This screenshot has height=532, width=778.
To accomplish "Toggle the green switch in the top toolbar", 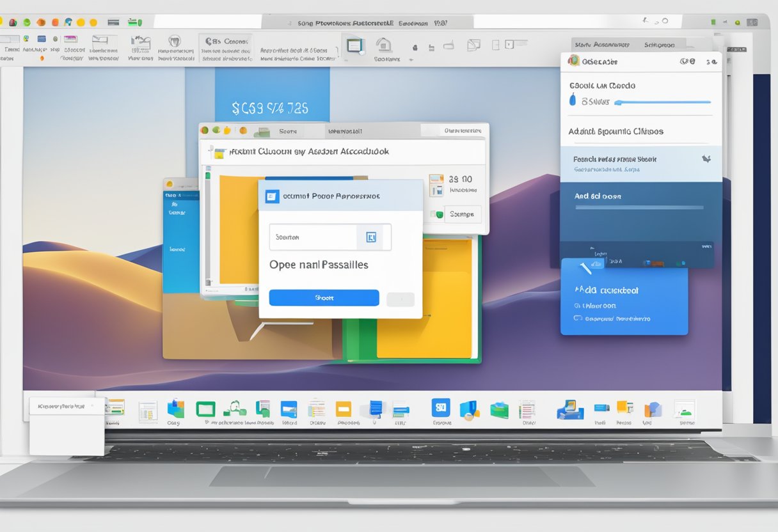I will coord(134,22).
